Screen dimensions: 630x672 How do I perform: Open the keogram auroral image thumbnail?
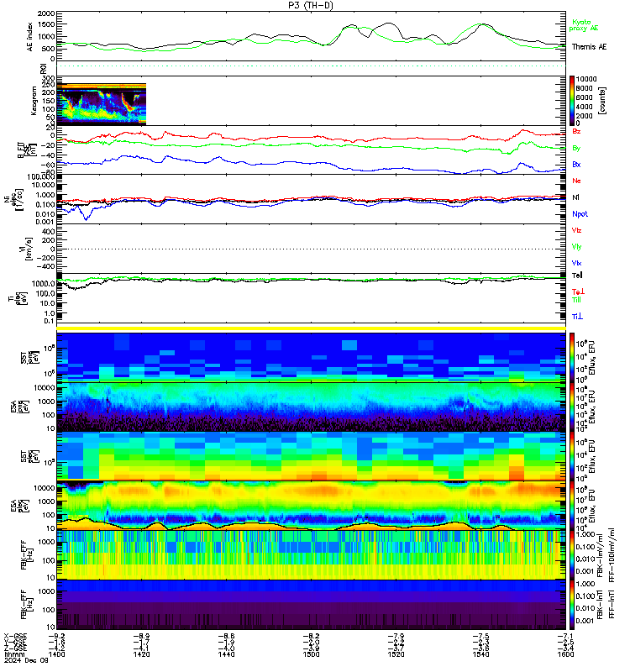(102, 104)
